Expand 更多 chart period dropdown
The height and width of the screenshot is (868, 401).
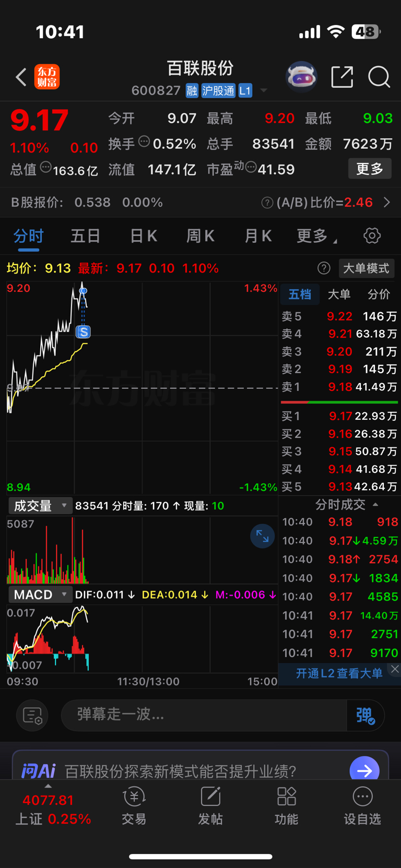click(x=316, y=236)
